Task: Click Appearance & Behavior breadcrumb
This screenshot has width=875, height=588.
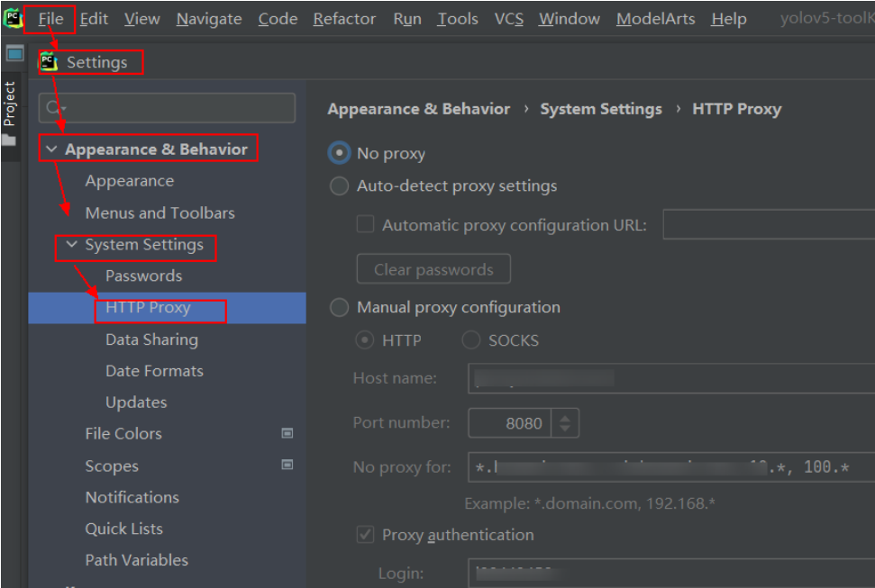Action: (x=418, y=109)
